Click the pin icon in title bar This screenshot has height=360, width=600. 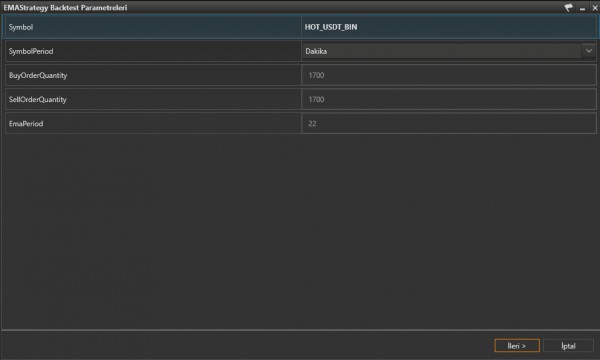[569, 8]
